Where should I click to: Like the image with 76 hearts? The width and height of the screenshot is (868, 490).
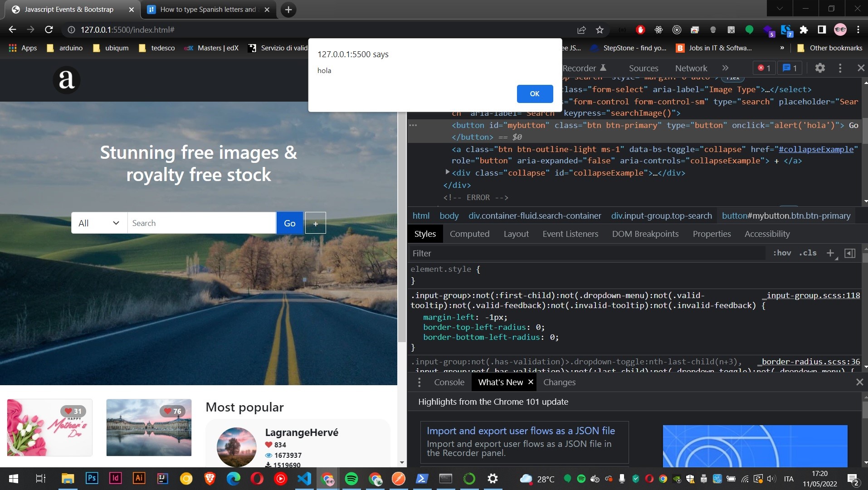pos(172,411)
